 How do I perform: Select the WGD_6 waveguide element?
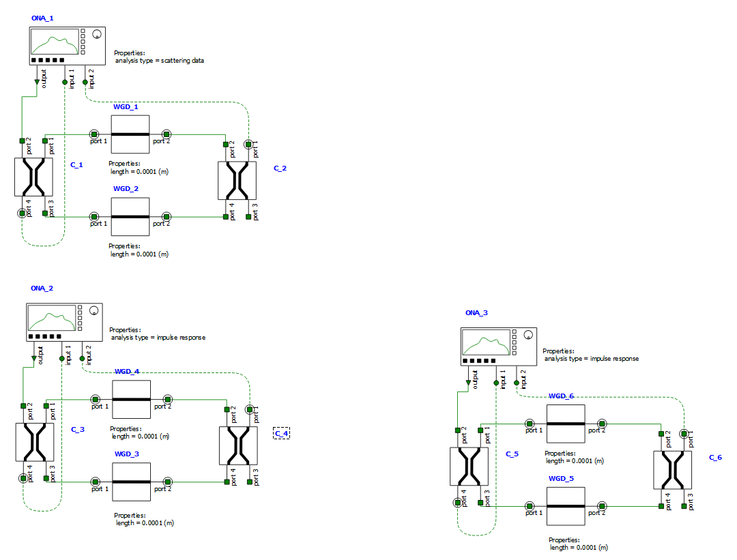tap(565, 423)
